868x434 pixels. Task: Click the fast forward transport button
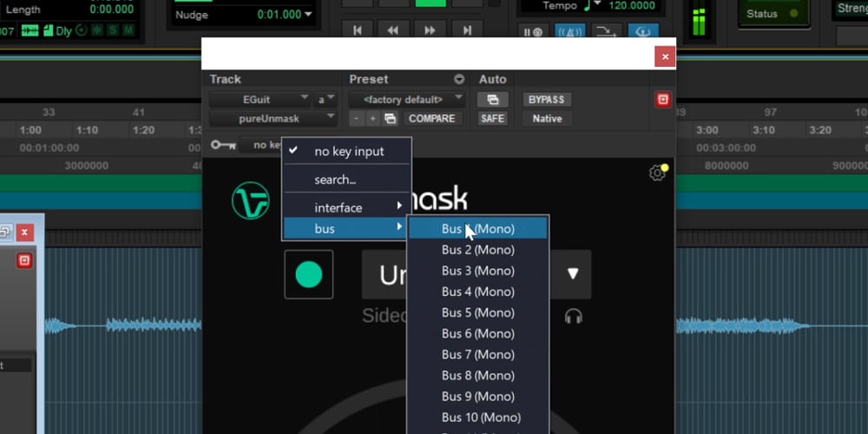[x=431, y=30]
